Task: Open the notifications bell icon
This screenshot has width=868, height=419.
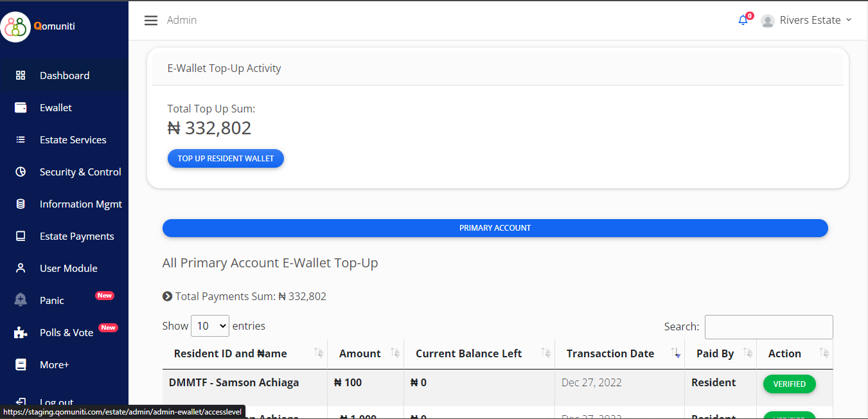Action: 743,20
